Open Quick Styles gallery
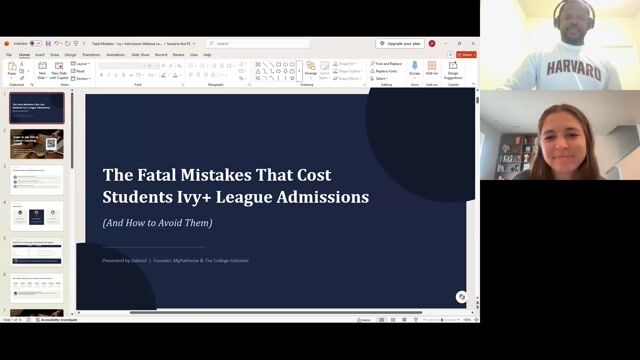The height and width of the screenshot is (360, 640). [x=324, y=70]
